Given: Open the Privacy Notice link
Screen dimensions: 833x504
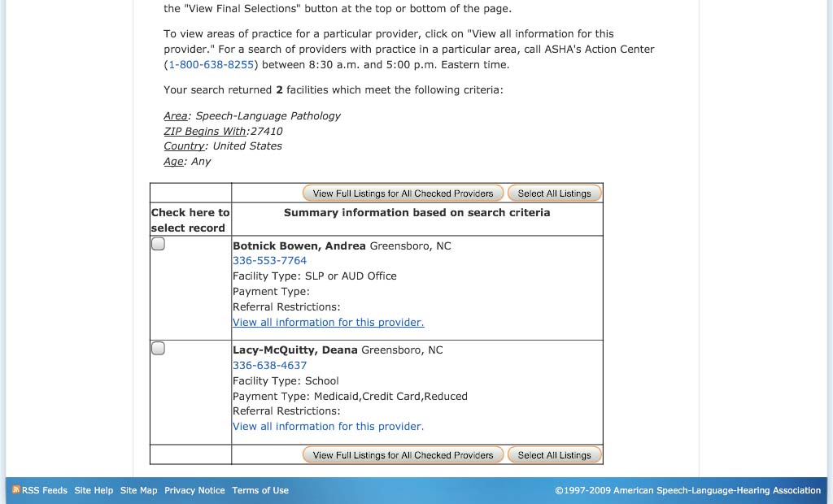Looking at the screenshot, I should 194,490.
